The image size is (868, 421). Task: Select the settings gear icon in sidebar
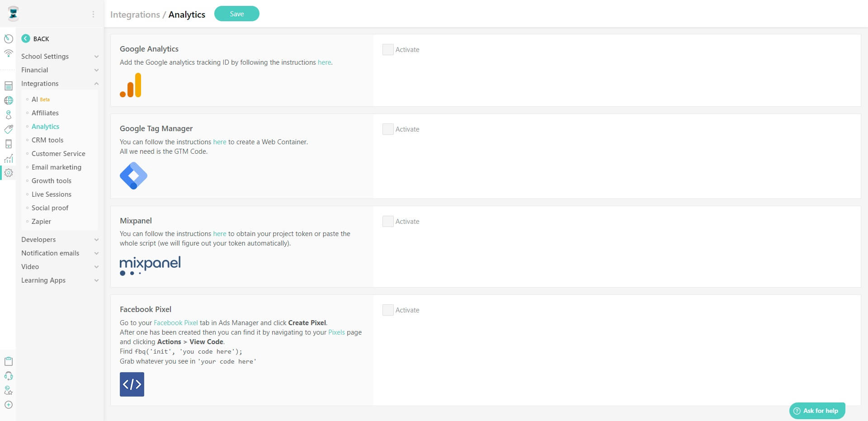8,173
